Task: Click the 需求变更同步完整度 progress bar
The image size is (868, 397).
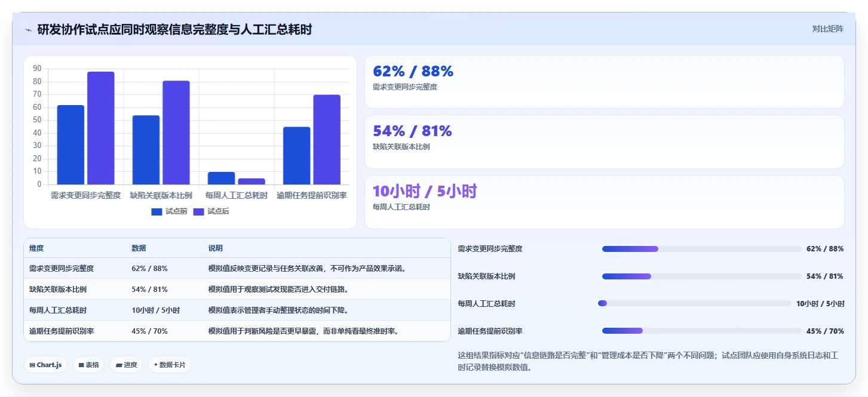Action: pos(701,249)
